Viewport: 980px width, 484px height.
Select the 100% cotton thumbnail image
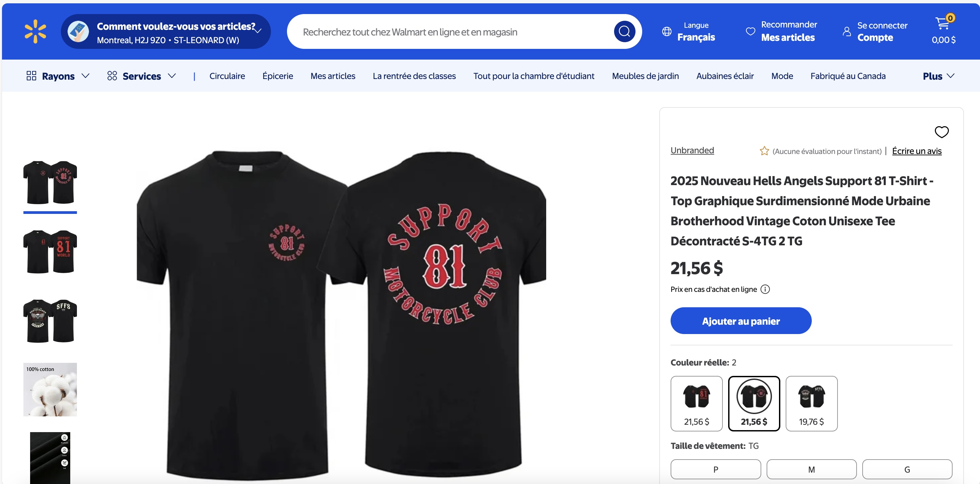tap(50, 390)
